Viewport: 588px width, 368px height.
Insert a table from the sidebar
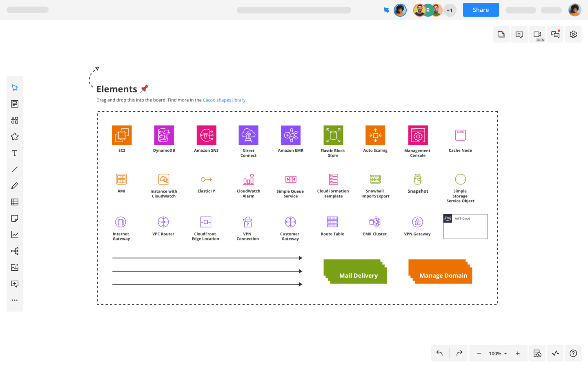[x=15, y=202]
